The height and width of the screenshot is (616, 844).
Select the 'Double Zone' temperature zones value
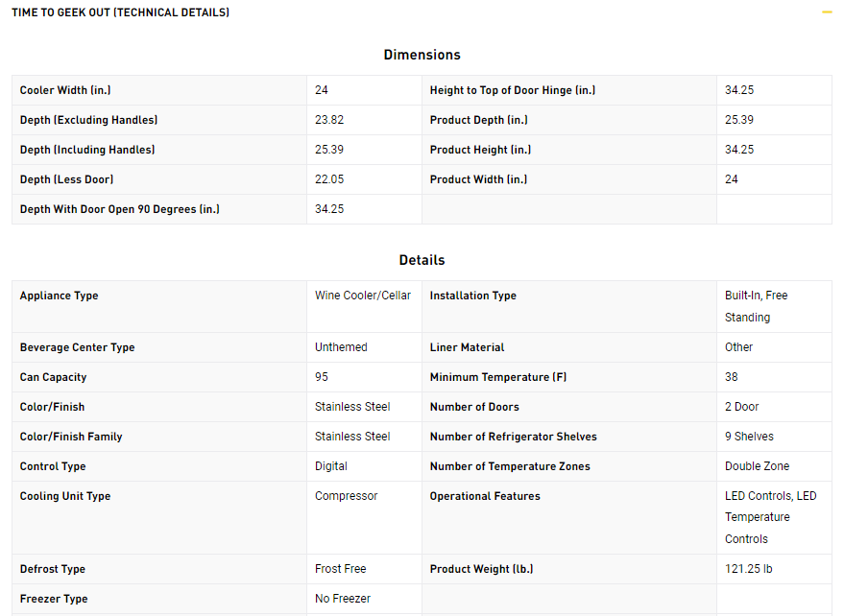point(757,466)
